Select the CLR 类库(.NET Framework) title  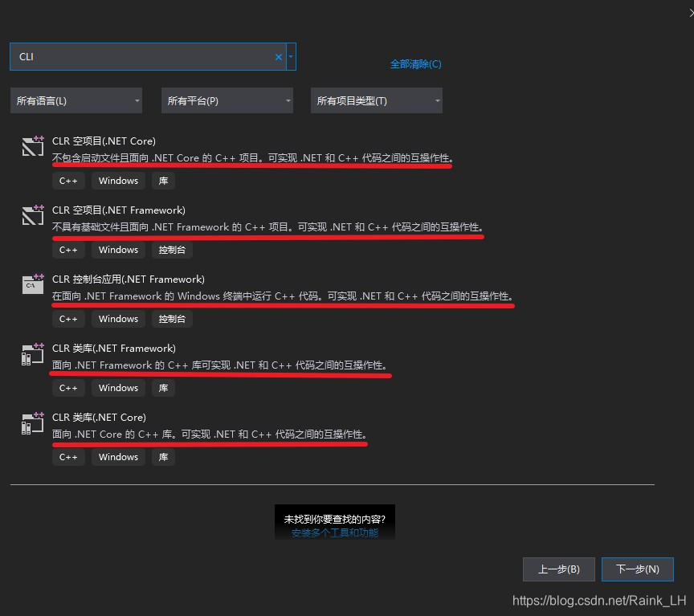[x=114, y=349]
